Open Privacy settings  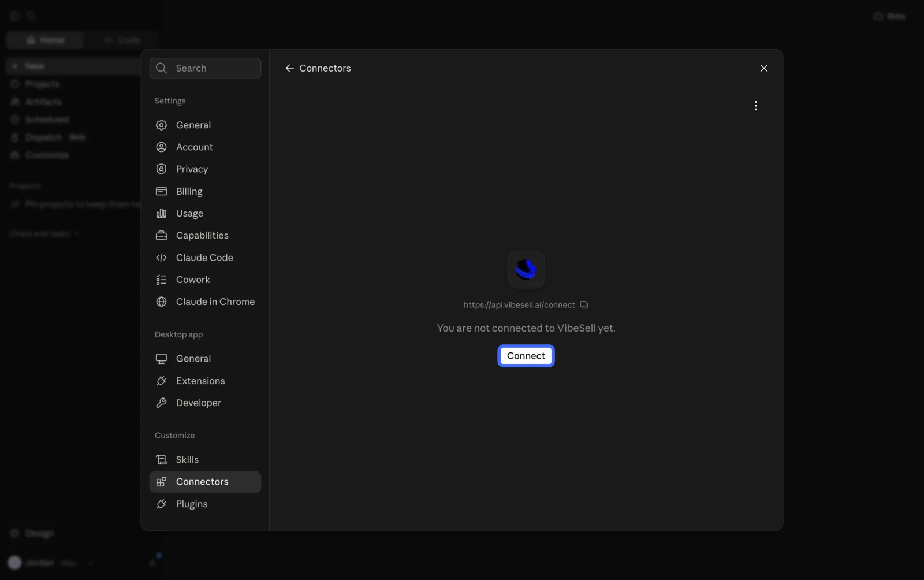click(205, 169)
